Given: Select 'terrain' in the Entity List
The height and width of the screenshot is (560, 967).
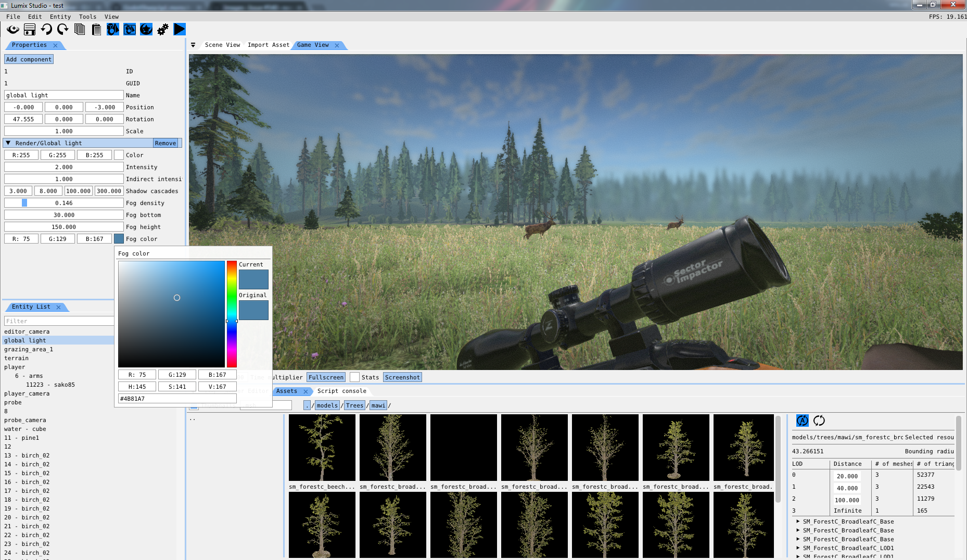Looking at the screenshot, I should 17,358.
